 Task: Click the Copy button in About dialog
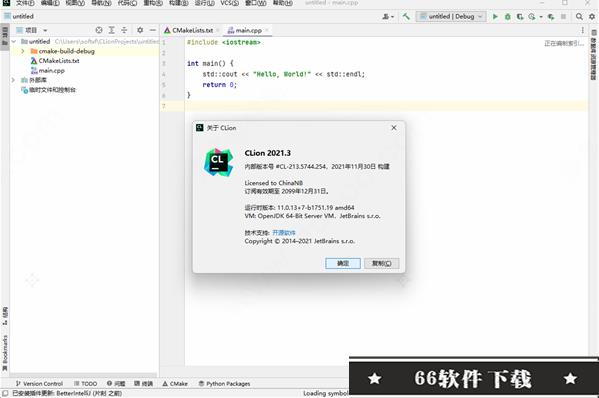click(x=382, y=263)
